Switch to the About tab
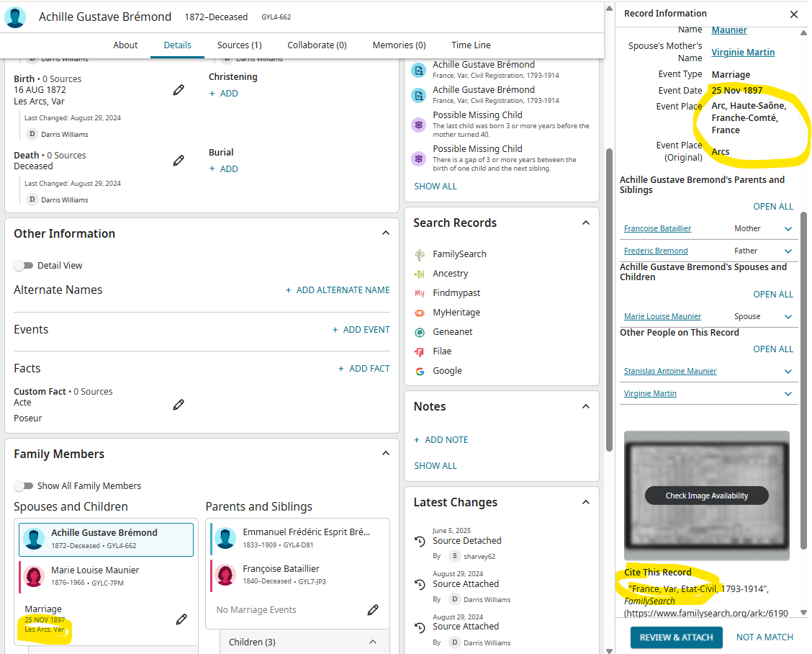The height and width of the screenshot is (654, 812). 125,45
